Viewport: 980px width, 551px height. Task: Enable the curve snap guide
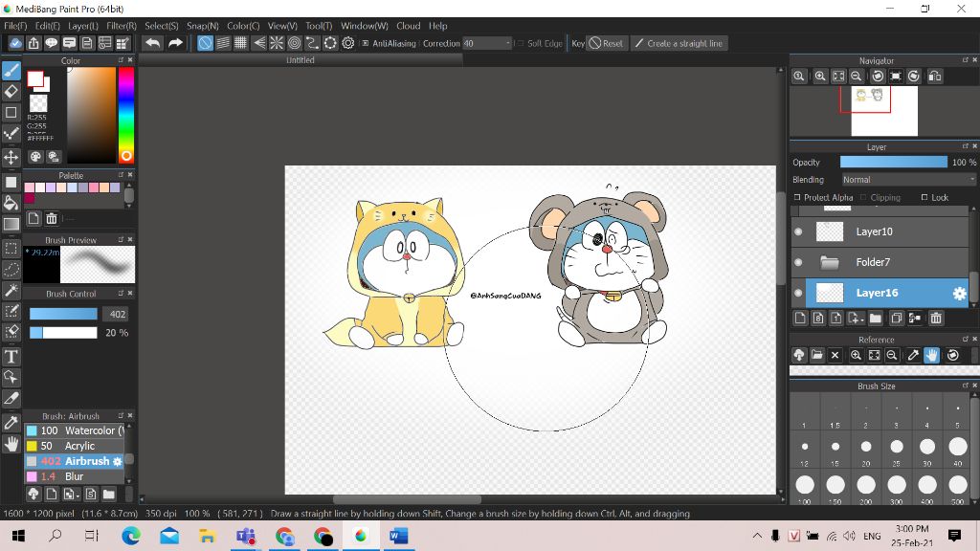pos(313,43)
